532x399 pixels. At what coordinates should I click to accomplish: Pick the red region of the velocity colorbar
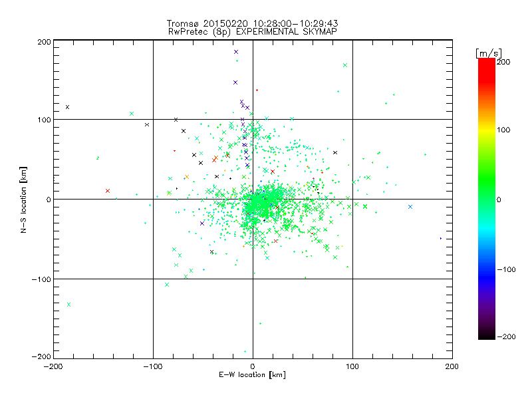(487, 70)
